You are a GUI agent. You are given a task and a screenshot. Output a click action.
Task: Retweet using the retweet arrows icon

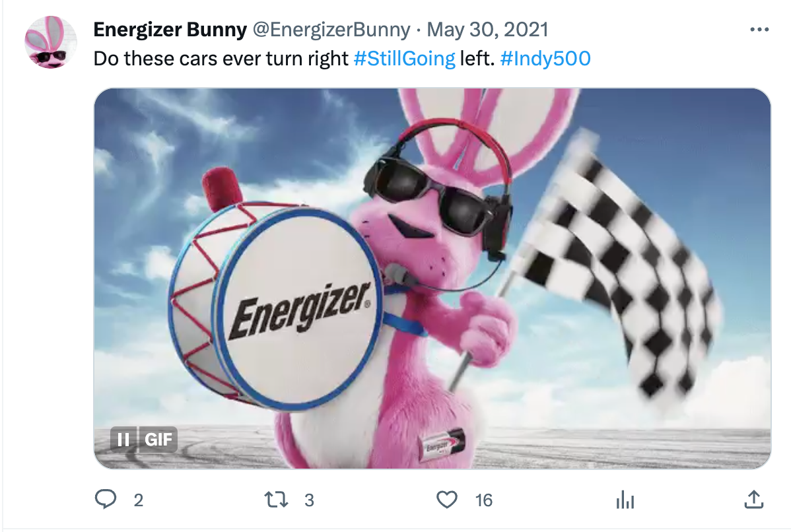(x=276, y=500)
